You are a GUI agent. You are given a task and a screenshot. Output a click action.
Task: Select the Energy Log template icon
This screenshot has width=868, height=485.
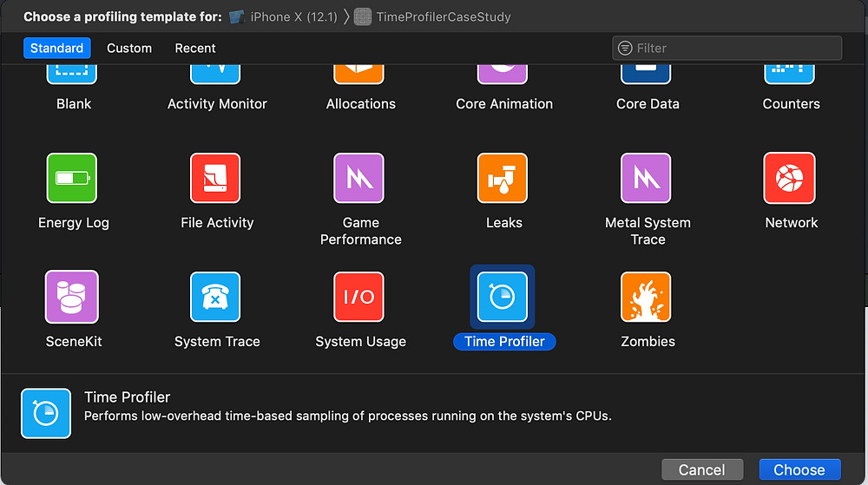coord(72,178)
